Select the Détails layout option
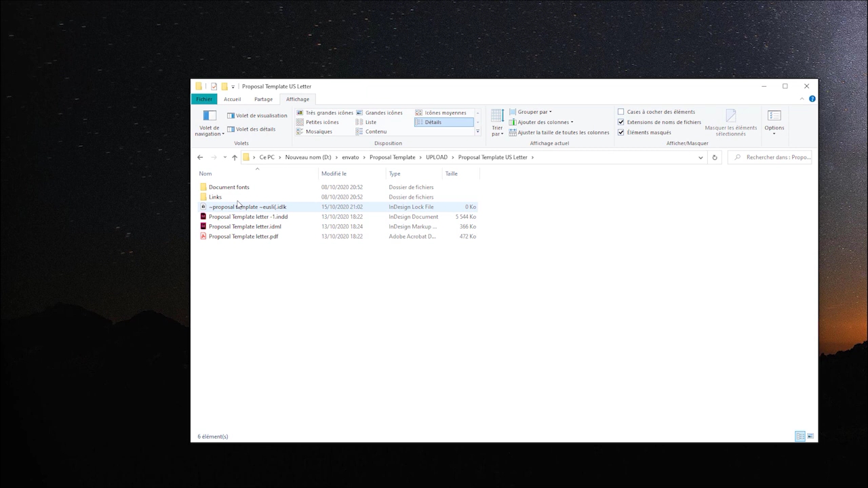This screenshot has width=868, height=488. [443, 122]
